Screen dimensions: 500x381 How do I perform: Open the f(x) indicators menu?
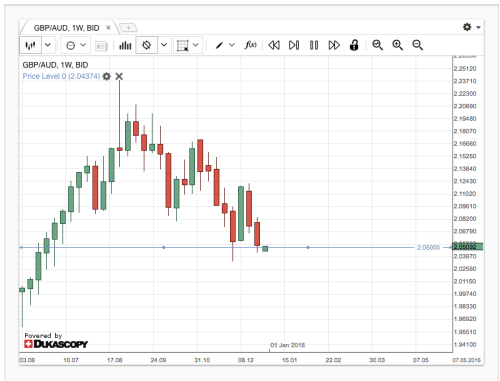[250, 45]
